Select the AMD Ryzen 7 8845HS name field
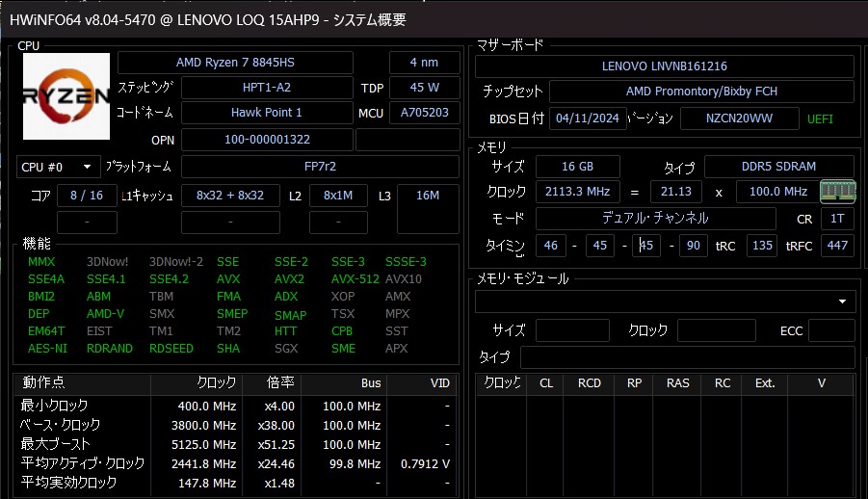868x499 pixels. pyautogui.click(x=235, y=62)
